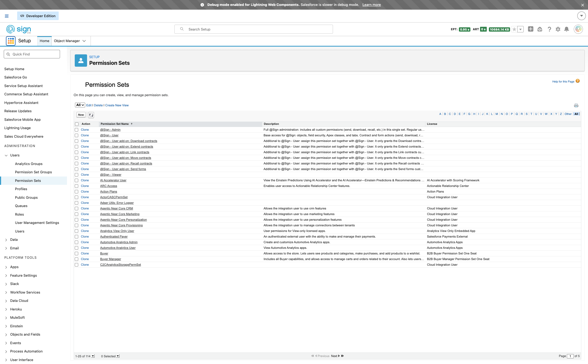Switch to the Object Manager tab
Image resolution: width=588 pixels, height=364 pixels.
[x=67, y=41]
